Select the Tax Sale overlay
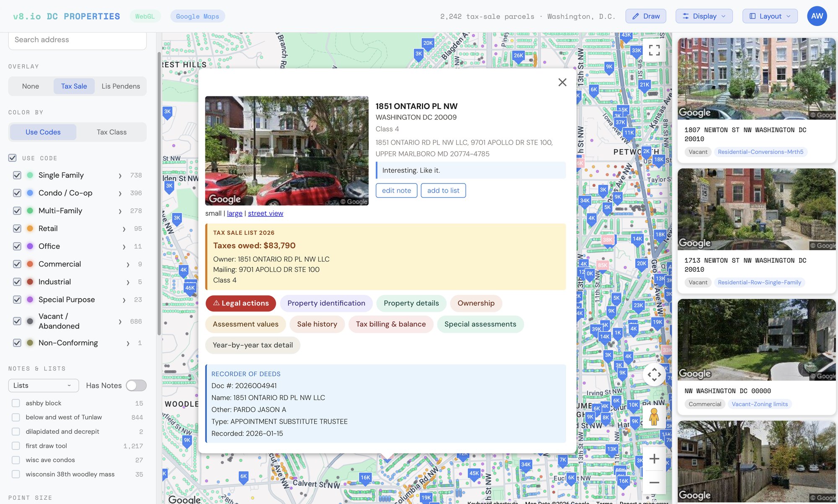This screenshot has width=838, height=504. point(74,86)
